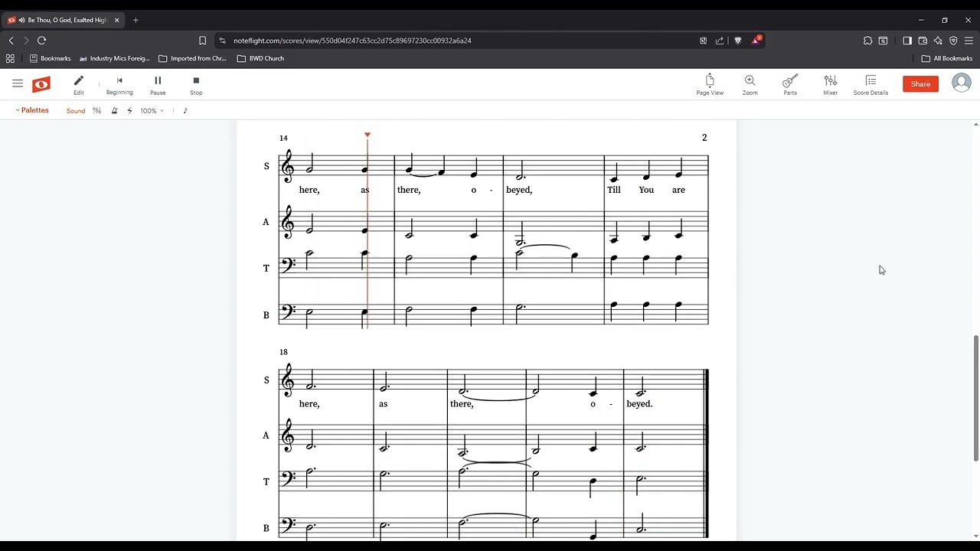Click measure number 14
Viewport: 980px width, 551px height.
283,138
